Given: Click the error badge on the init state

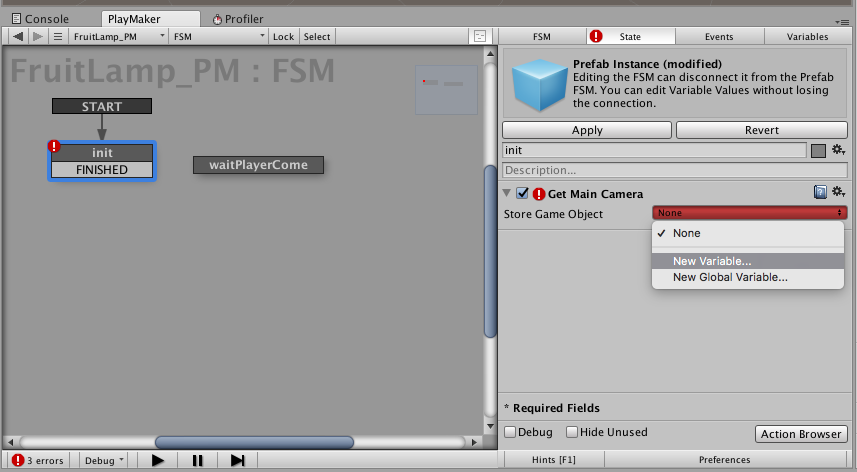Looking at the screenshot, I should [54, 146].
